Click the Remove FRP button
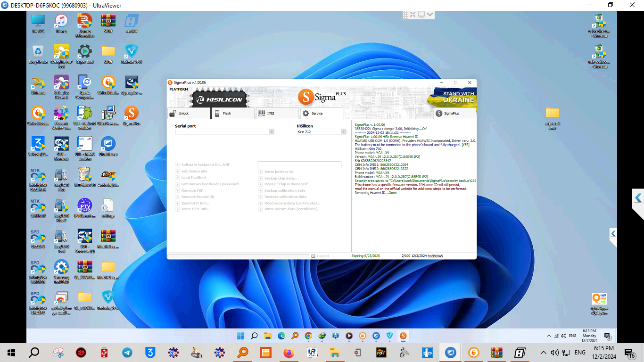Viewport: 644px width, 362px height. coord(190,190)
